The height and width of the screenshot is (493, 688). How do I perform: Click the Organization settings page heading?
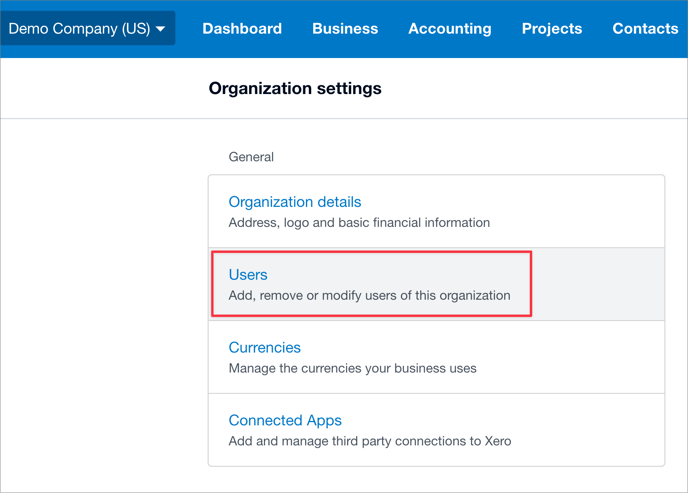pyautogui.click(x=295, y=89)
